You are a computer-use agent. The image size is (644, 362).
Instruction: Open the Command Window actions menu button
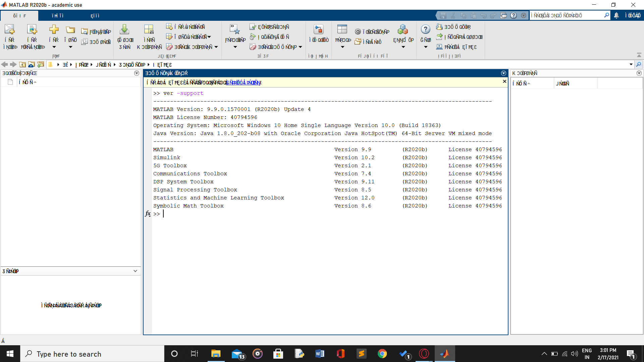coord(503,73)
